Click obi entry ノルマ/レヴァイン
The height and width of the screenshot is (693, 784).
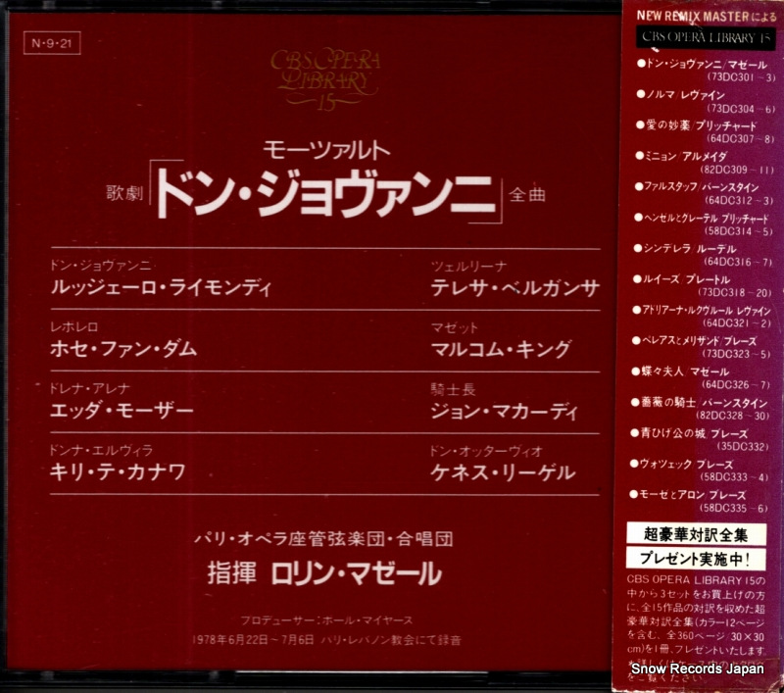pyautogui.click(x=680, y=95)
